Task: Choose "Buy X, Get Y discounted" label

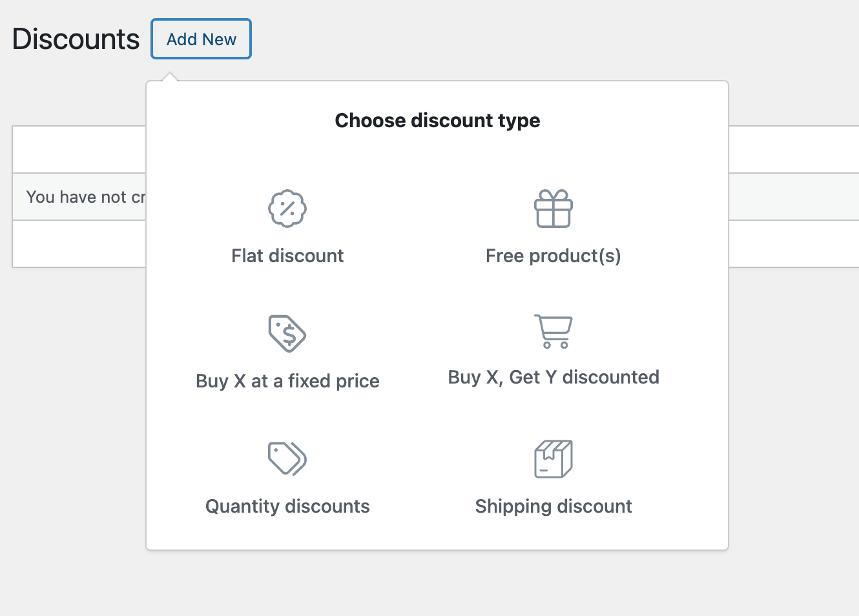Action: click(554, 377)
